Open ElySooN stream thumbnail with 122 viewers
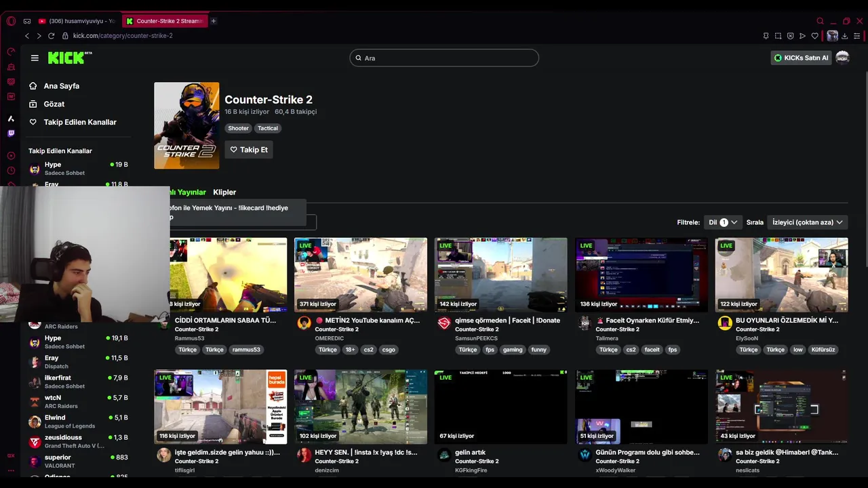868x488 pixels. pos(781,274)
